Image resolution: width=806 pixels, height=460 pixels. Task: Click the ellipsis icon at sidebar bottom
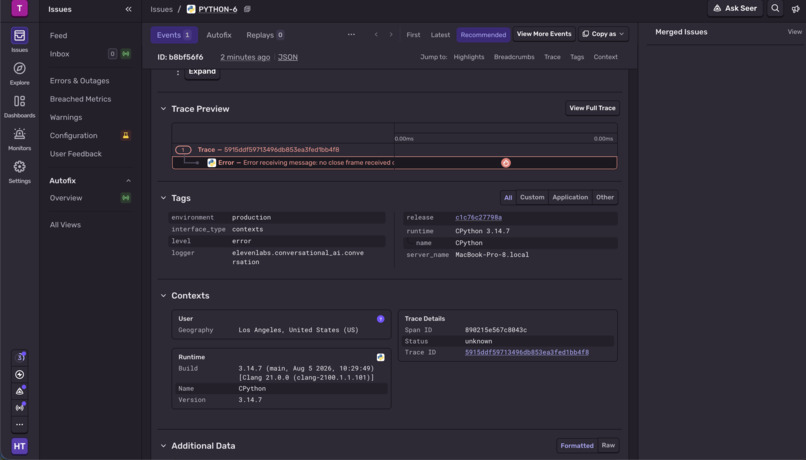[x=20, y=425]
